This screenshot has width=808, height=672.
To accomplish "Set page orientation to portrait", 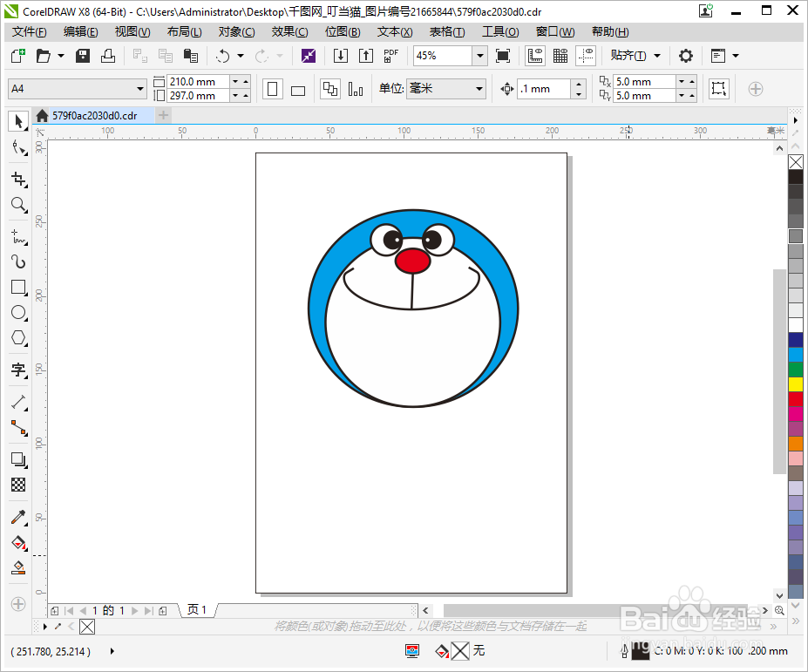I will coord(273,89).
